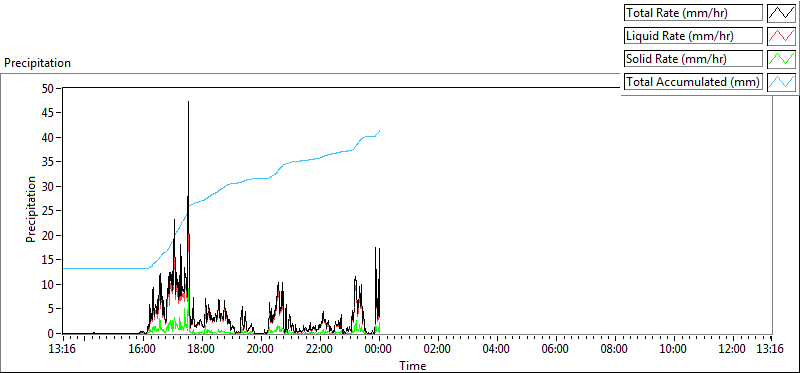
Task: Click the ending 13:16 time label at right
Action: [x=770, y=349]
